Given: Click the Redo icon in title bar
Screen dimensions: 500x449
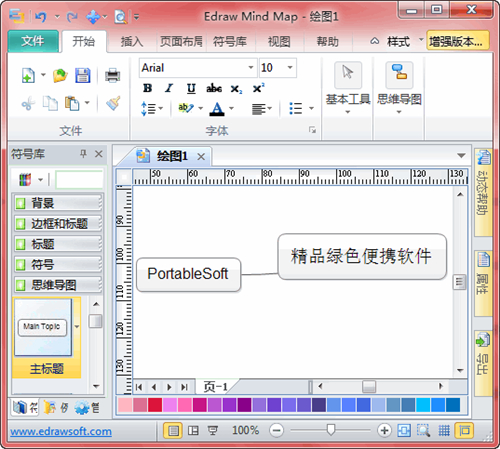Looking at the screenshot, I should coord(72,16).
